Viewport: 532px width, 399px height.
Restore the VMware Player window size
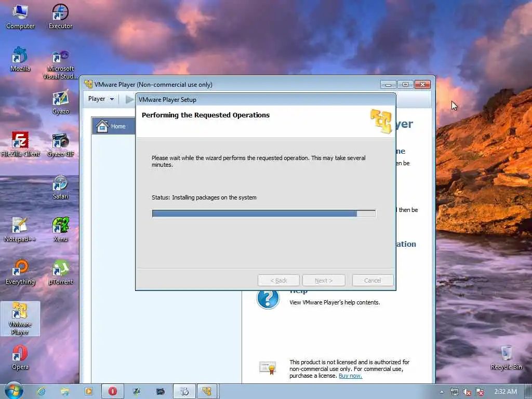click(405, 84)
